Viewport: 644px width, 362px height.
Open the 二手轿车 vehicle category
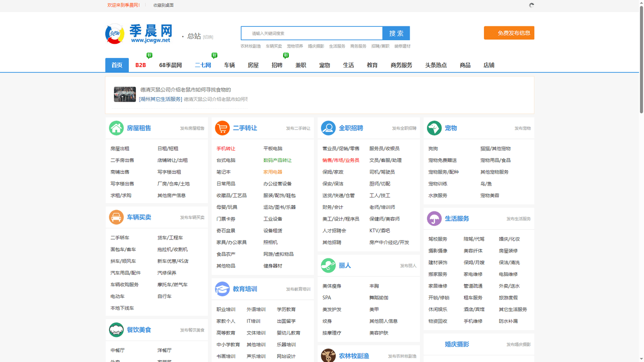coord(120,238)
